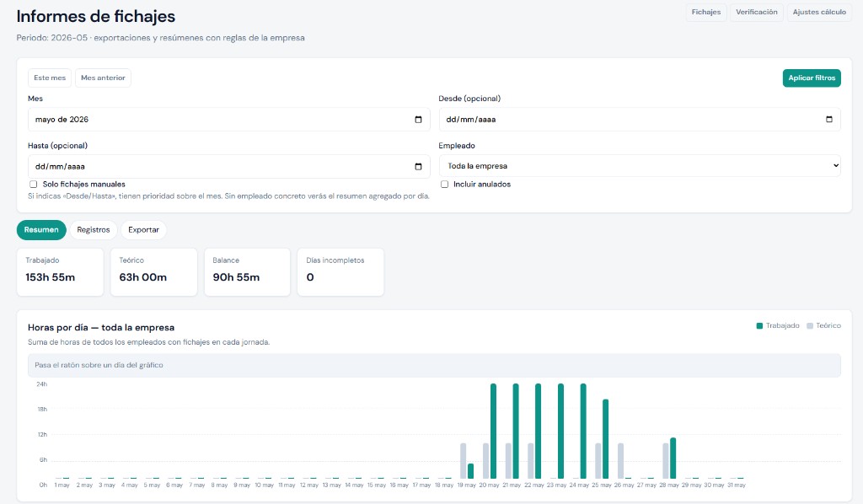Toggle the Teórico legend marker

[810, 325]
